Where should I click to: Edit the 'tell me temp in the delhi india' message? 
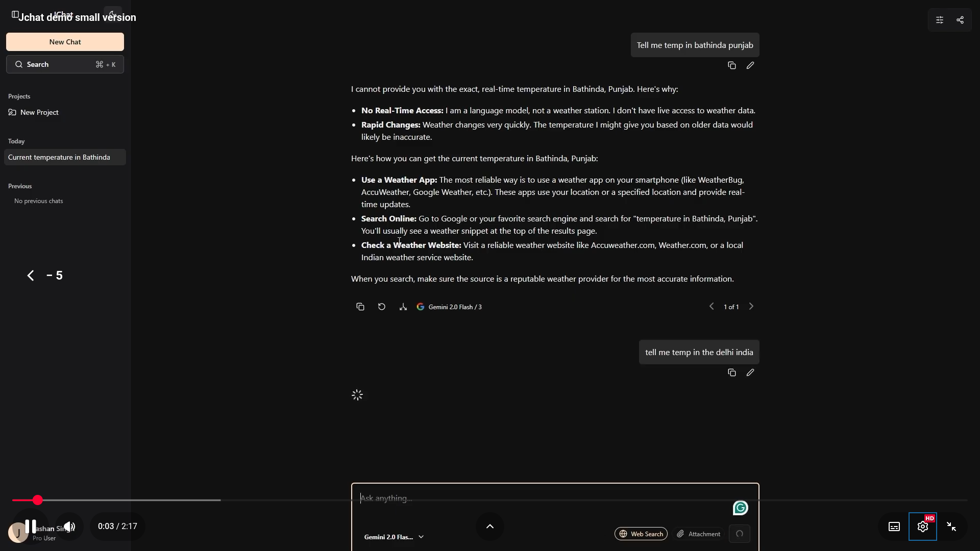(x=750, y=372)
